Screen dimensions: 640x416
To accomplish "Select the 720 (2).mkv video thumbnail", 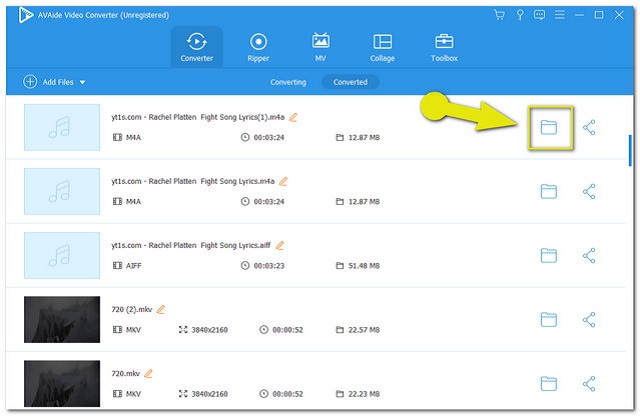I will [x=62, y=320].
